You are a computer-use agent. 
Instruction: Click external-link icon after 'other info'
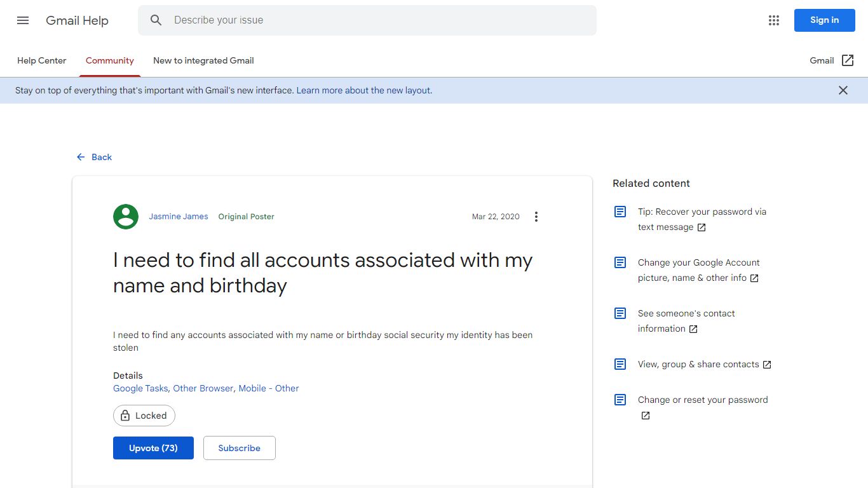click(754, 278)
